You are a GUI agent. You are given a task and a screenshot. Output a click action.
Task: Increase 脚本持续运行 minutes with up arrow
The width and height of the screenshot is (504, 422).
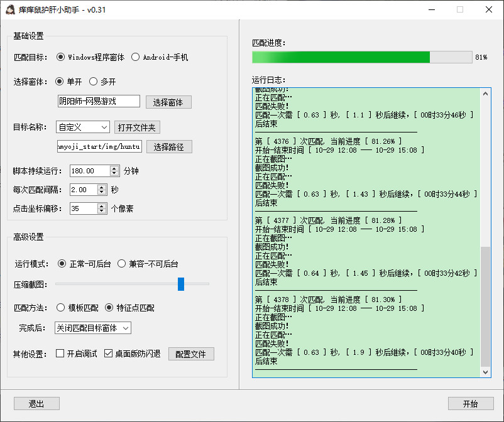pos(114,168)
